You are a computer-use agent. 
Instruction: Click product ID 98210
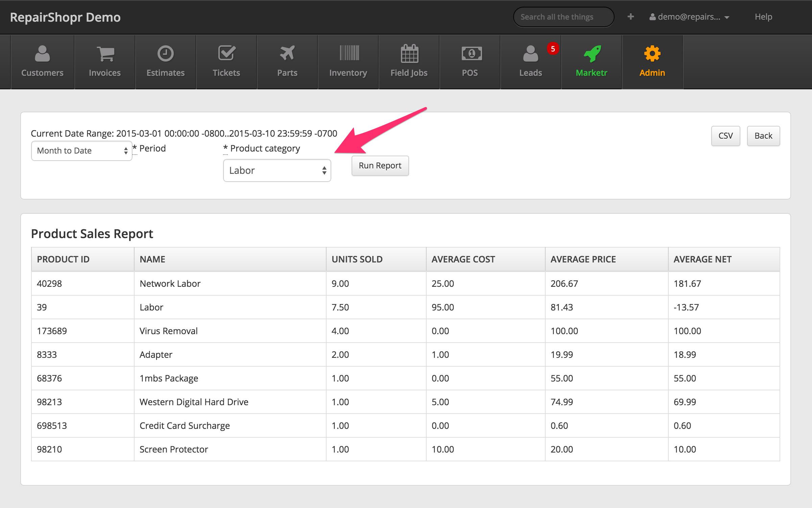49,449
